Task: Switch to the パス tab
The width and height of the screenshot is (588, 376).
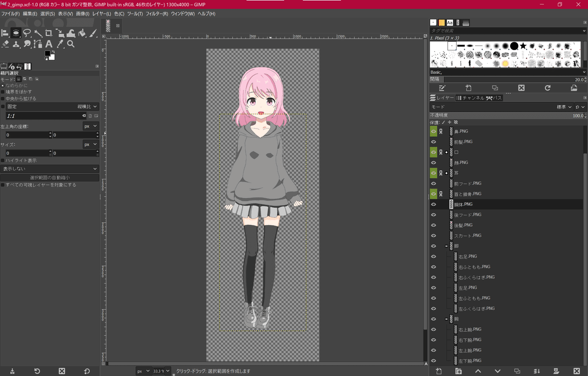Action: [x=494, y=98]
